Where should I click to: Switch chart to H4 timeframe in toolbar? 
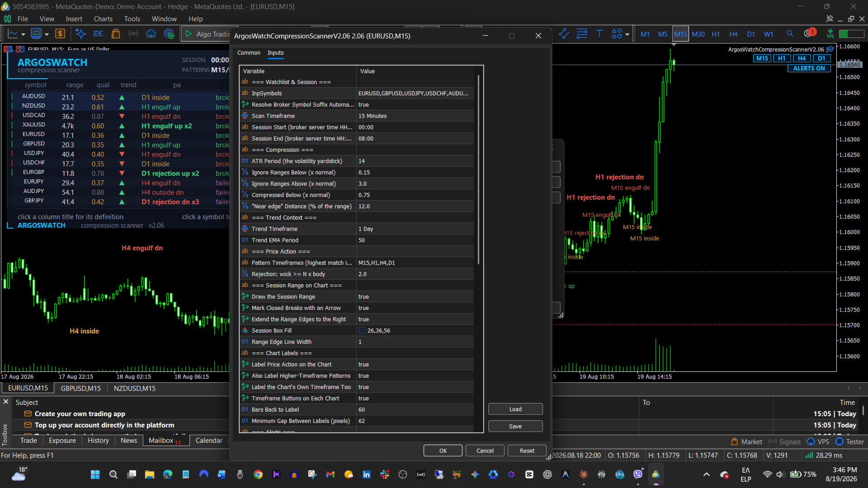(x=733, y=34)
